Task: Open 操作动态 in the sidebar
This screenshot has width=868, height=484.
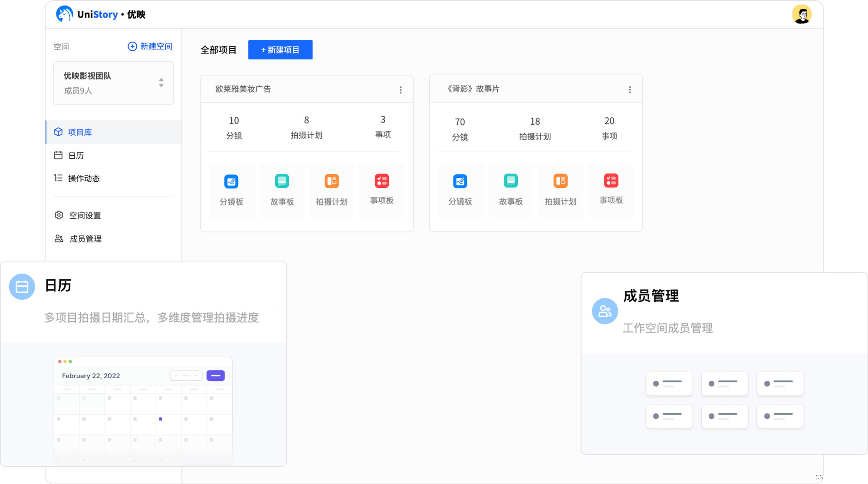Action: point(84,178)
